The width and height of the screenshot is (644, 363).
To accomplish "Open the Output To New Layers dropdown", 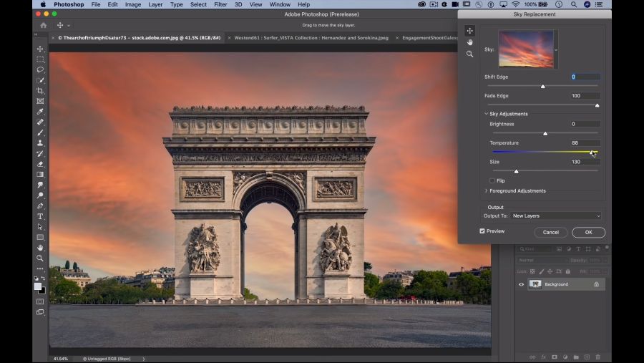I will tap(556, 216).
